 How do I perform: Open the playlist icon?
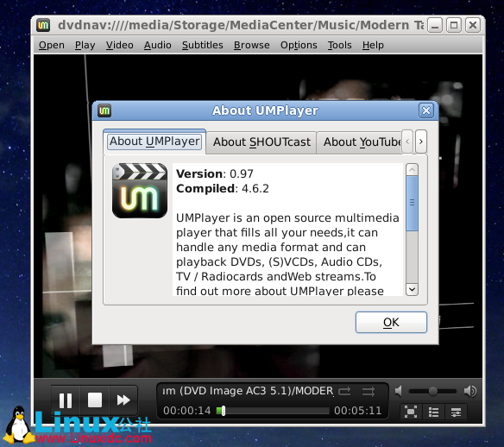(433, 412)
